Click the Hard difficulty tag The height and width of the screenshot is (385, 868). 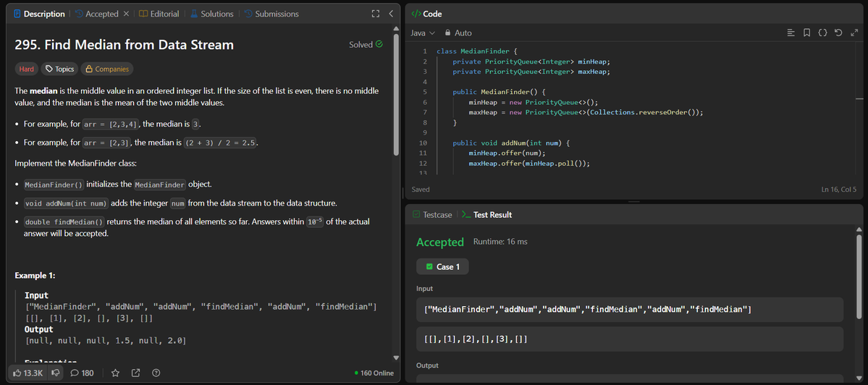tap(27, 69)
